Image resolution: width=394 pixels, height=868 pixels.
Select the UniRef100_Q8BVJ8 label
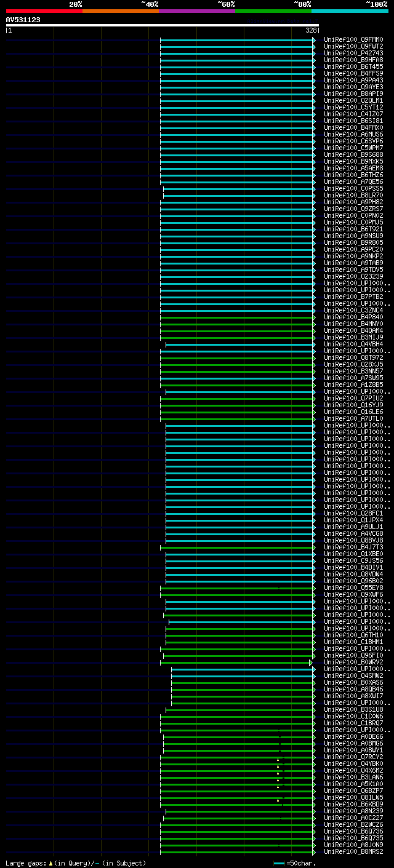pos(353,541)
